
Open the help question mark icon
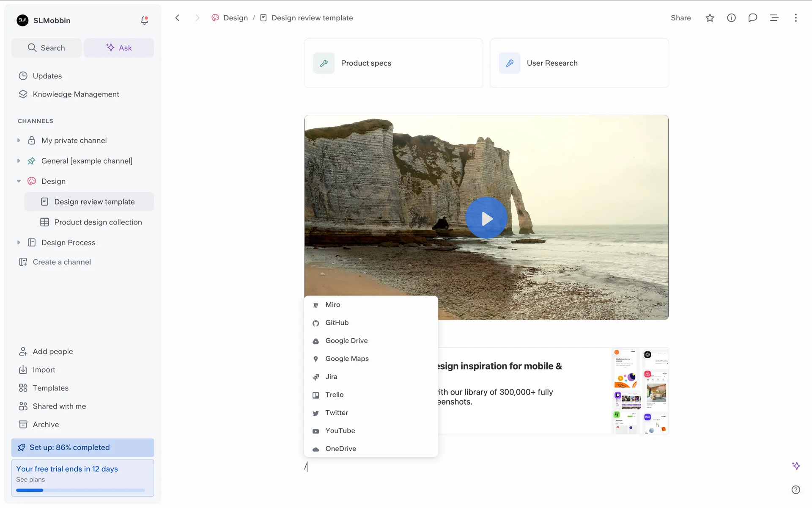796,490
